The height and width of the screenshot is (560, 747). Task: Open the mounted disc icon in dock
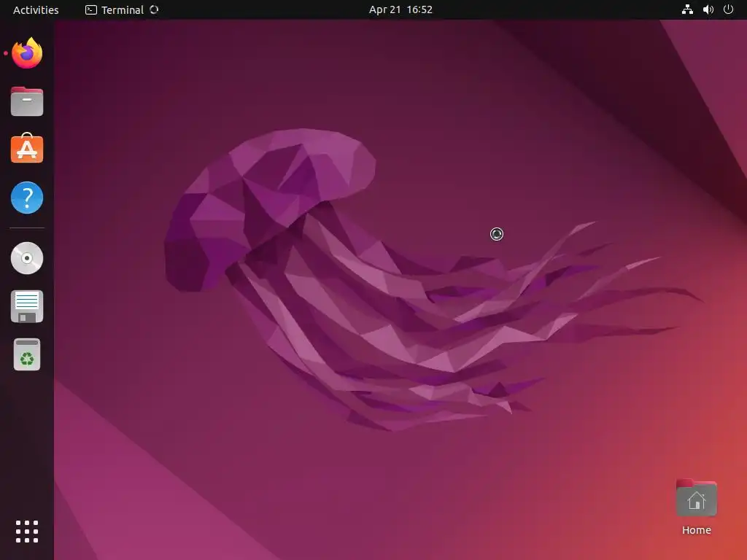(27, 258)
